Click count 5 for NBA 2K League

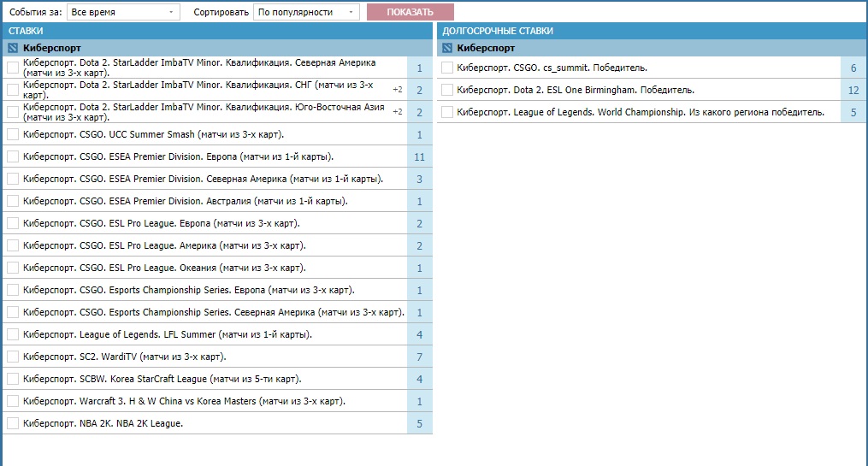420,423
